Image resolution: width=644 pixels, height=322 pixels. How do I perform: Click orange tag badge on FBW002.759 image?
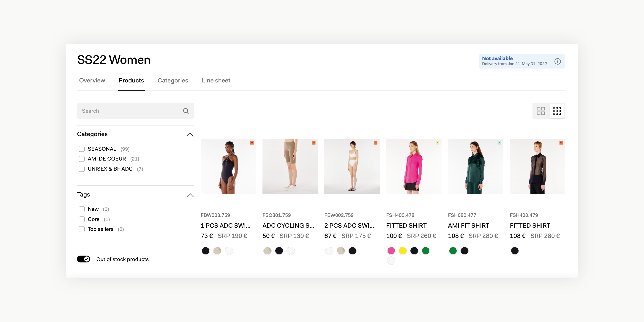click(x=375, y=143)
